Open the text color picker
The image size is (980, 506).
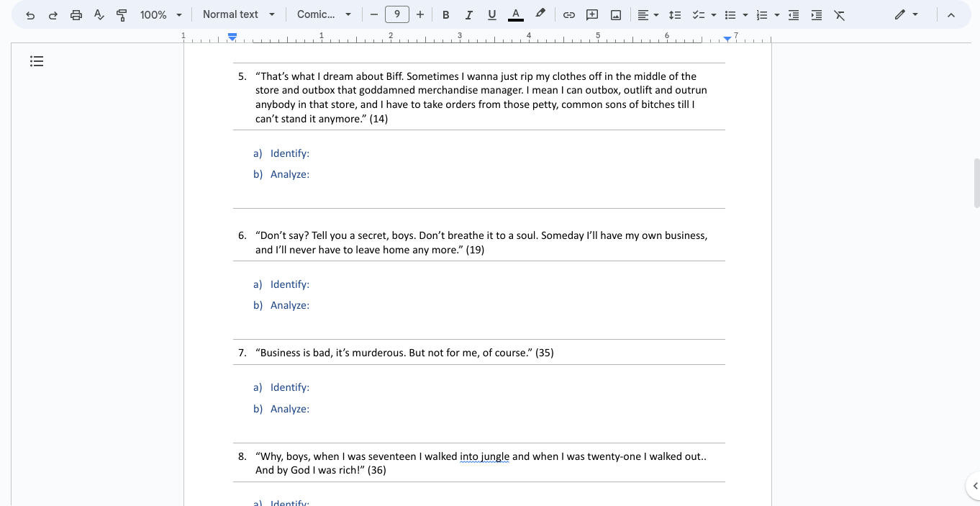515,14
